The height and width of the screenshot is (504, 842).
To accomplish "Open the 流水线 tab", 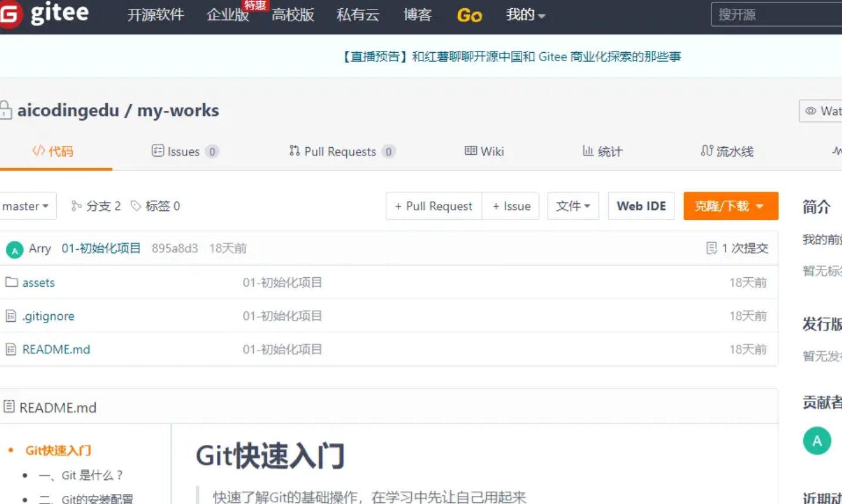I will [727, 151].
